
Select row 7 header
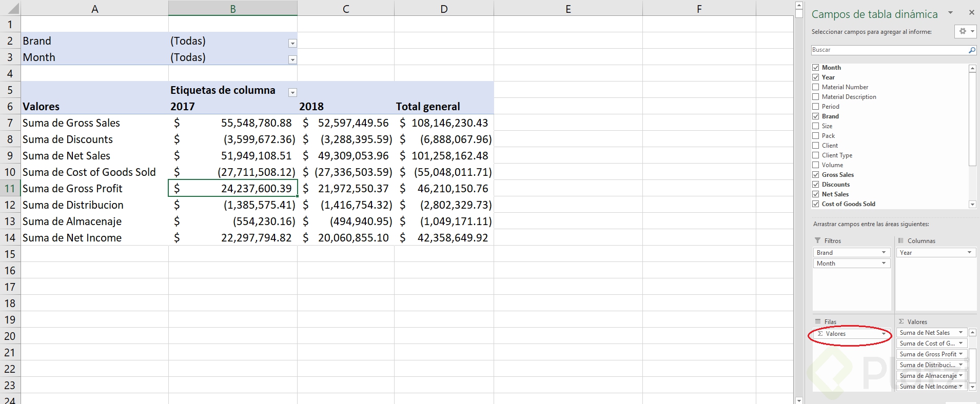click(10, 123)
